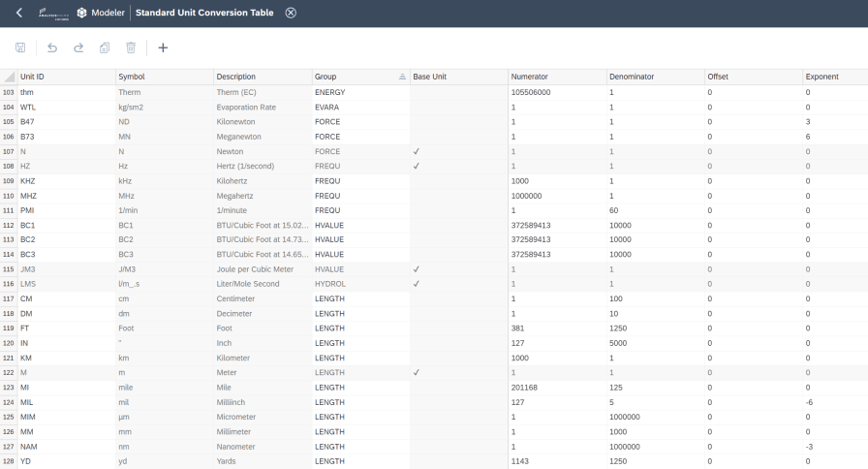Click the back arrow in header

click(x=19, y=13)
